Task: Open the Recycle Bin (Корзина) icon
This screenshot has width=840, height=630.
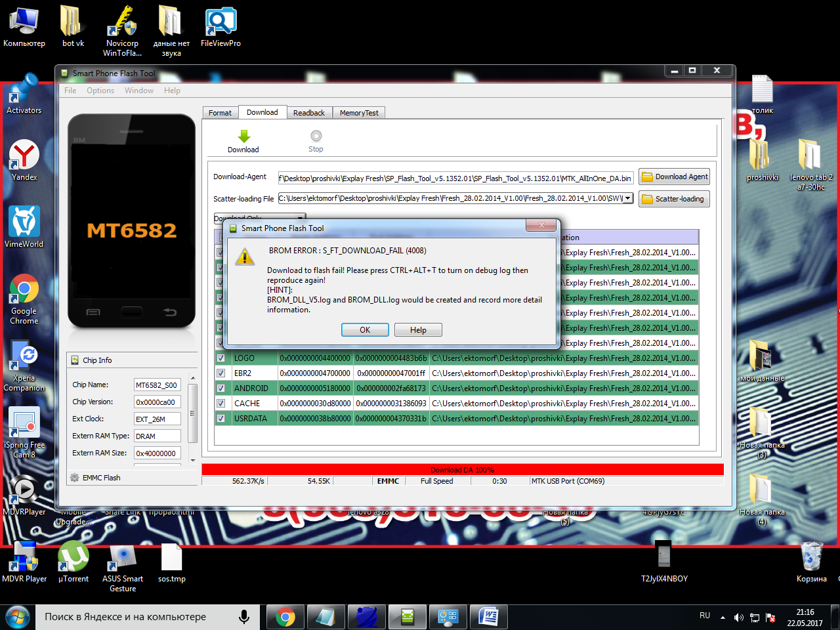Action: coord(812,556)
